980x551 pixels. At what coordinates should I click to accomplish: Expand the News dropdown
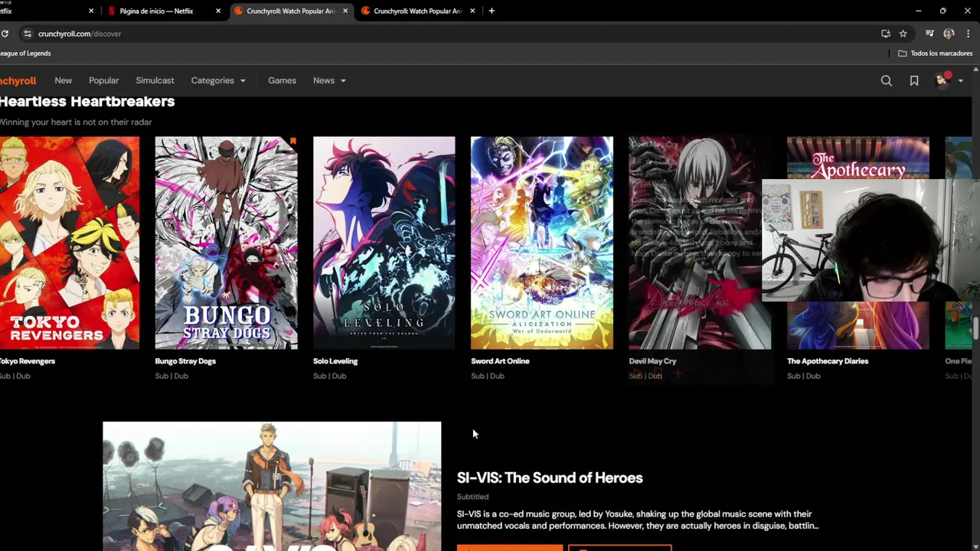(x=329, y=80)
